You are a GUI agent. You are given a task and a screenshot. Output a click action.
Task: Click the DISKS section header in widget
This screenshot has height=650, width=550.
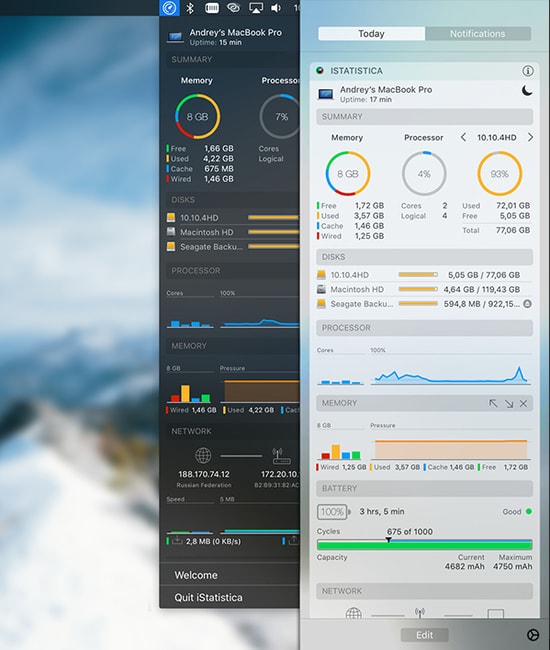[x=424, y=257]
